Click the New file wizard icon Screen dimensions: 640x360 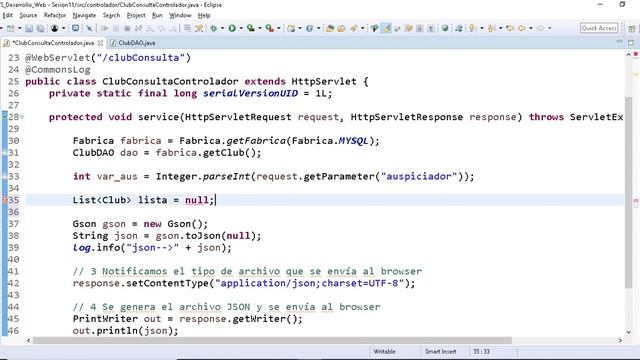pos(11,28)
